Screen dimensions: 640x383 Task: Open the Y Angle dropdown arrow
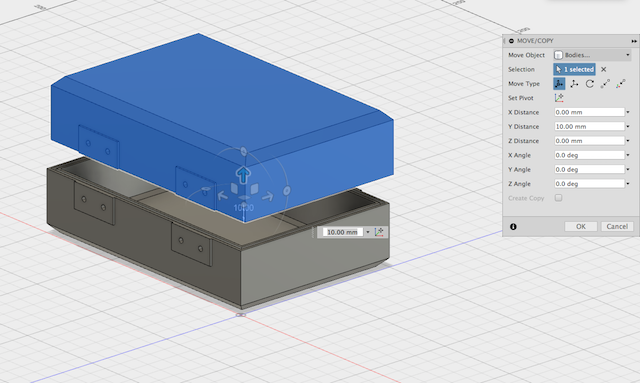(x=628, y=169)
